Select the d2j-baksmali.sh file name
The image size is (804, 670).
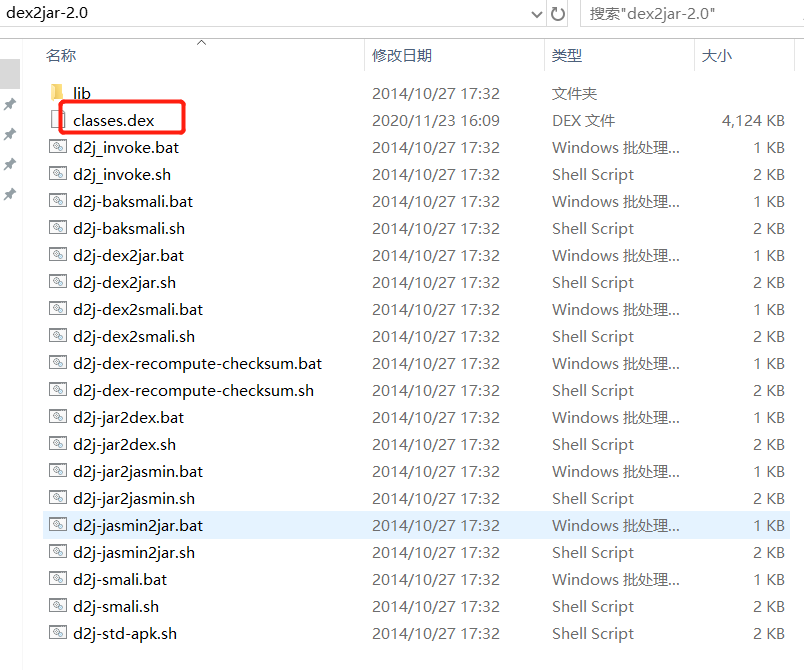click(x=129, y=229)
